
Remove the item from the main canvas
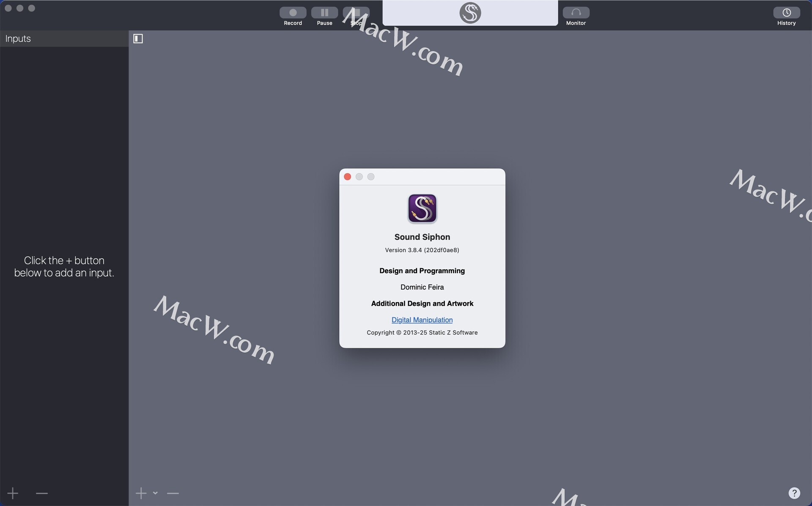tap(173, 493)
